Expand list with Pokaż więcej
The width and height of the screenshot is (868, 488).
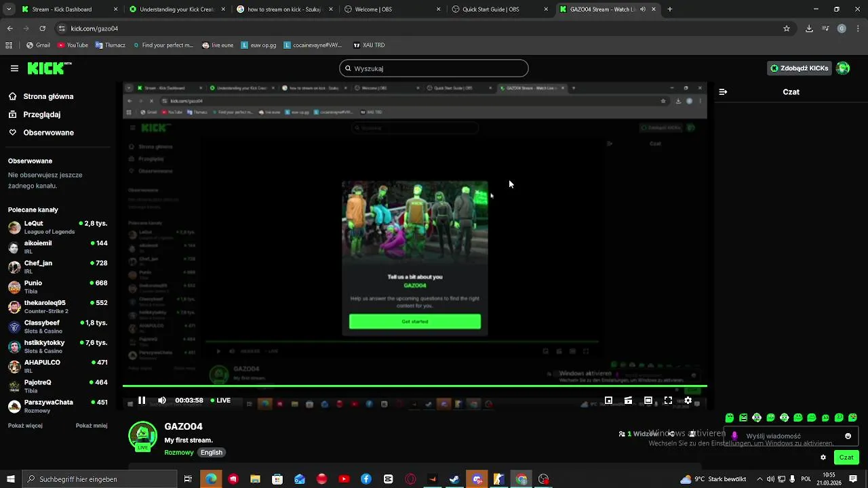pyautogui.click(x=25, y=426)
